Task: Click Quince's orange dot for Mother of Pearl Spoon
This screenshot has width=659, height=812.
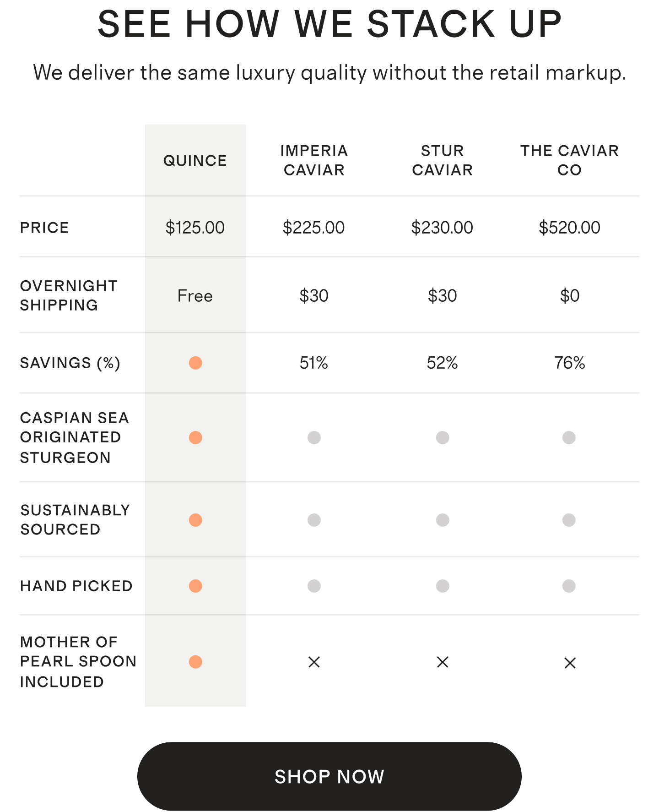Action: point(195,662)
